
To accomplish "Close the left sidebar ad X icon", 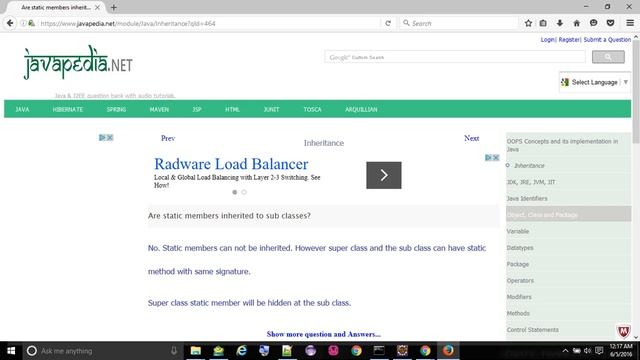I will pyautogui.click(x=110, y=138).
